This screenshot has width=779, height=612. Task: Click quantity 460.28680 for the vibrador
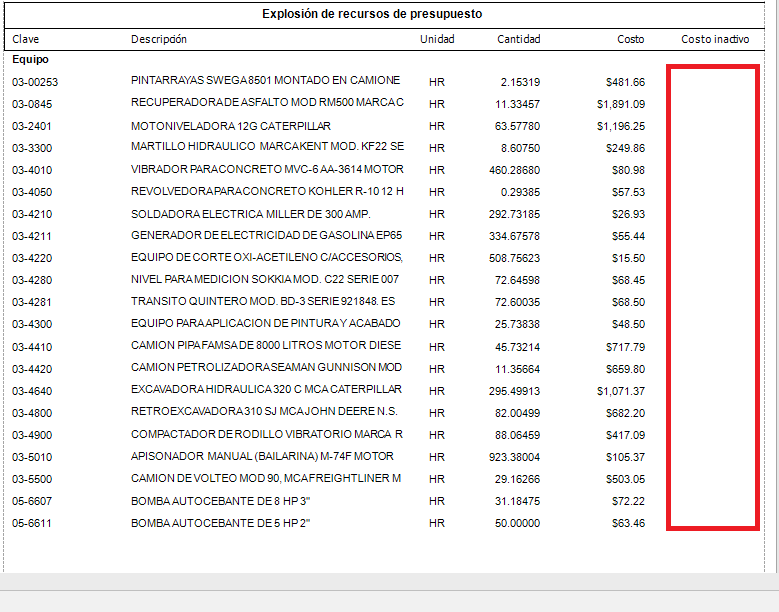point(514,170)
